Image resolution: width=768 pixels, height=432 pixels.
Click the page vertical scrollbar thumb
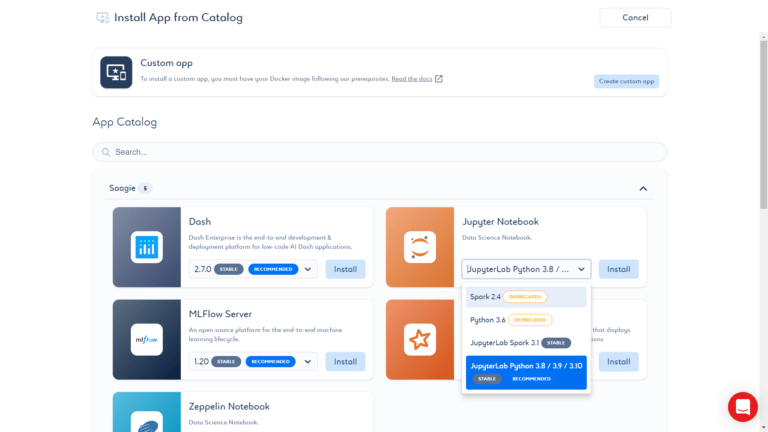coord(764,125)
